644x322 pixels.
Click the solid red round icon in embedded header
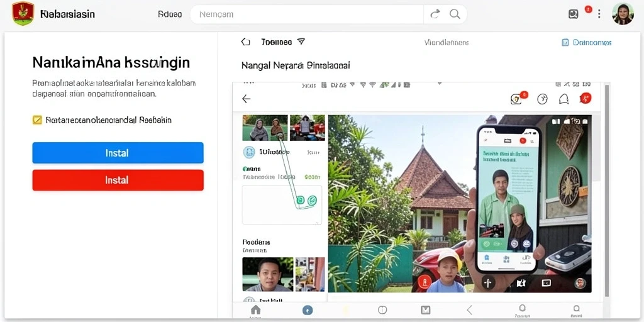[x=585, y=99]
